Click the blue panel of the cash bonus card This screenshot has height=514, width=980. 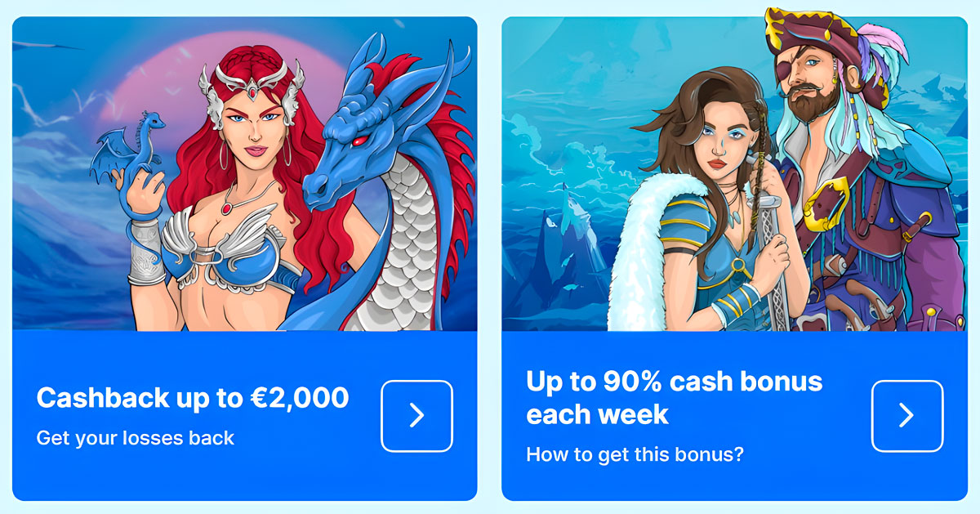[x=734, y=415]
